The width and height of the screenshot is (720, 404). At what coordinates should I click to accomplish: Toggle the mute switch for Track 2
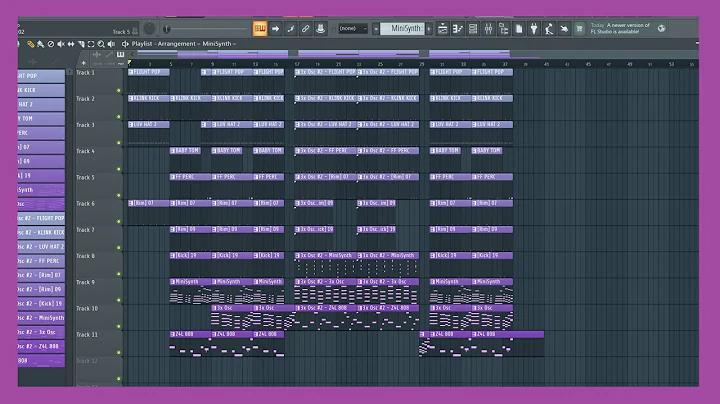coord(119,117)
